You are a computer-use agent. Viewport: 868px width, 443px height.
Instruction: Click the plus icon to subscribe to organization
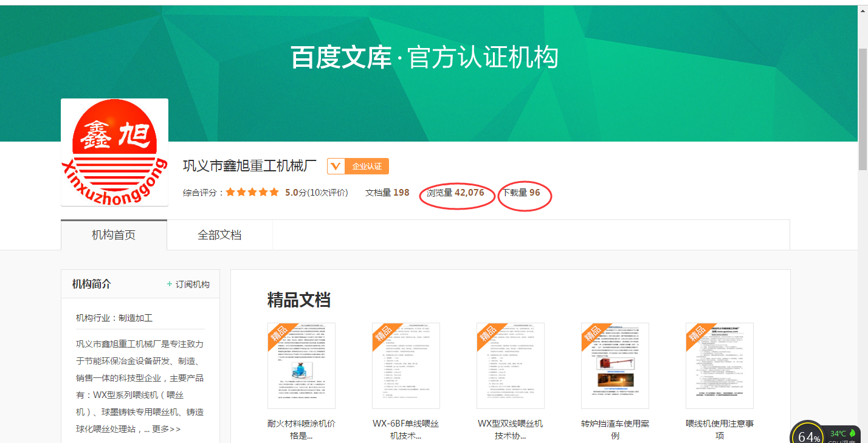point(170,284)
